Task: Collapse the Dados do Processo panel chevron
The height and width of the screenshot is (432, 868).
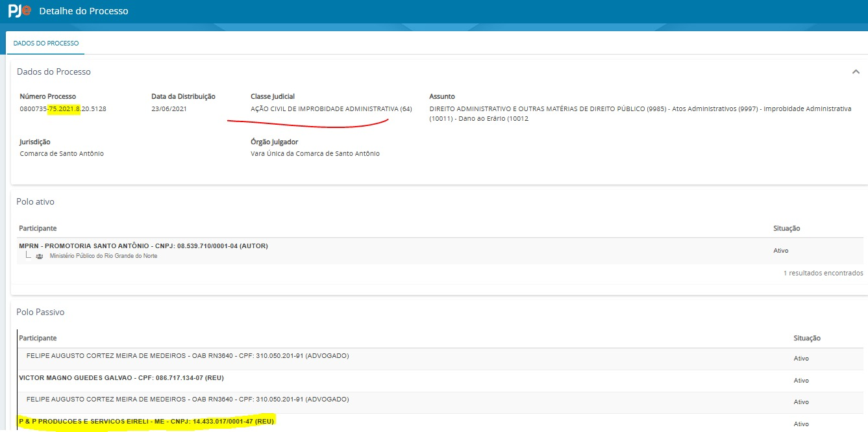Action: point(856,71)
